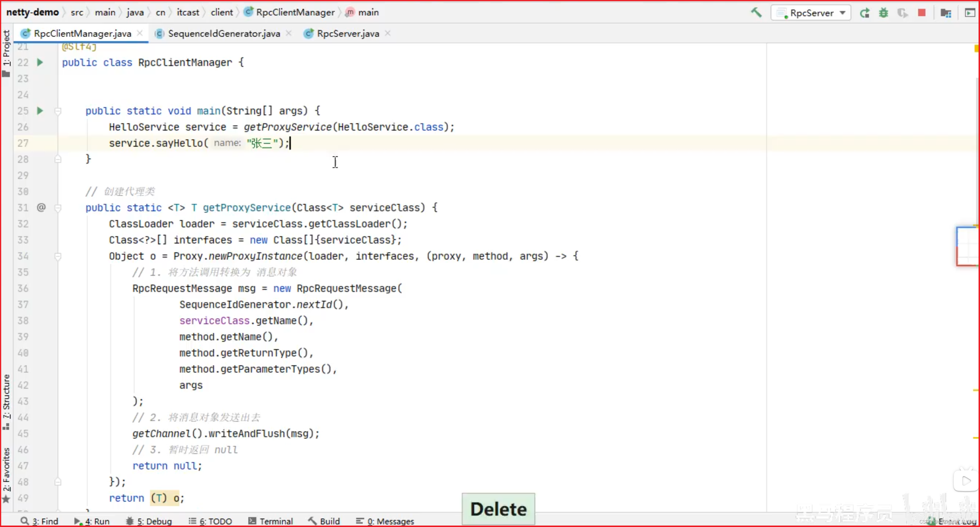980x527 pixels.
Task: Click the Terminal icon in bottom bar
Action: click(252, 521)
